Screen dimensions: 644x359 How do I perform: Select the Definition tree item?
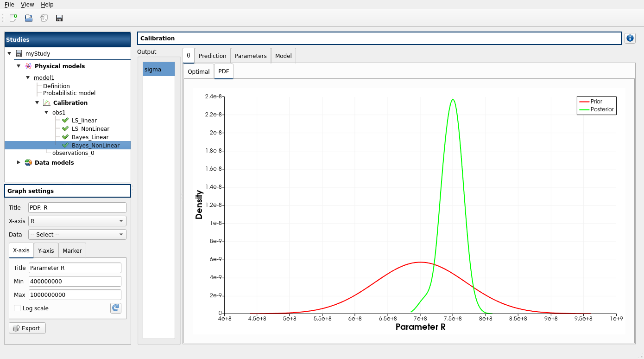pyautogui.click(x=57, y=86)
